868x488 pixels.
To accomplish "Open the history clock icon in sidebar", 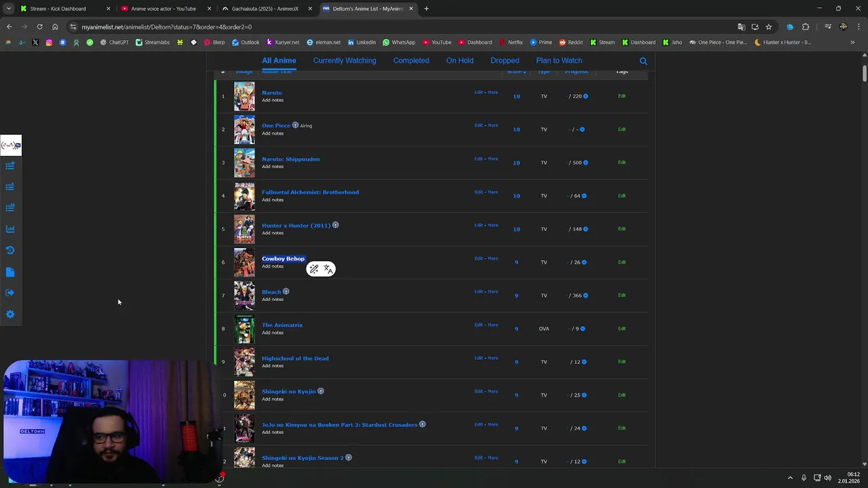I will (x=10, y=250).
